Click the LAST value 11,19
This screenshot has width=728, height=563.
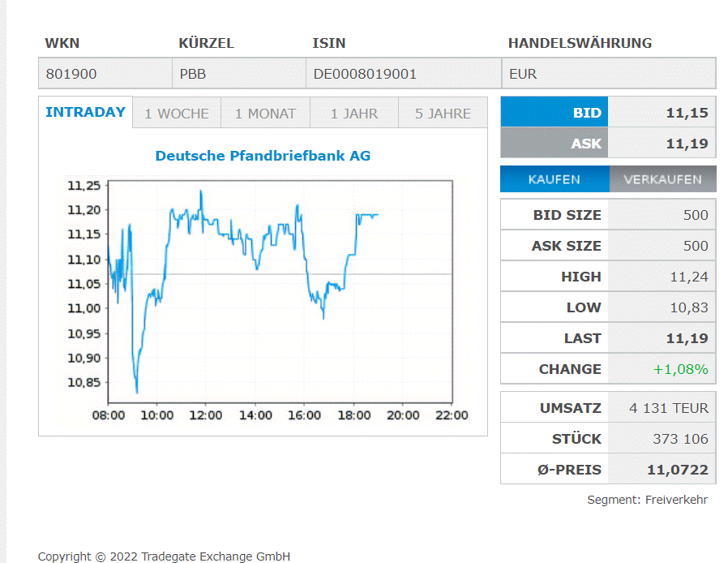(x=687, y=338)
